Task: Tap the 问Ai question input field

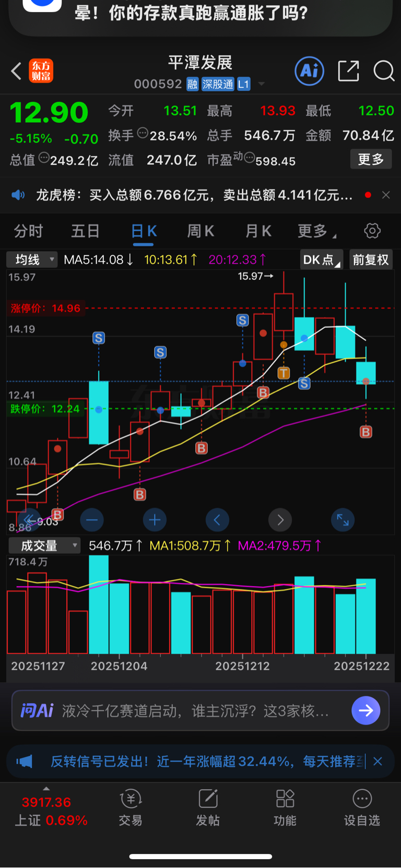Action: coord(200,710)
